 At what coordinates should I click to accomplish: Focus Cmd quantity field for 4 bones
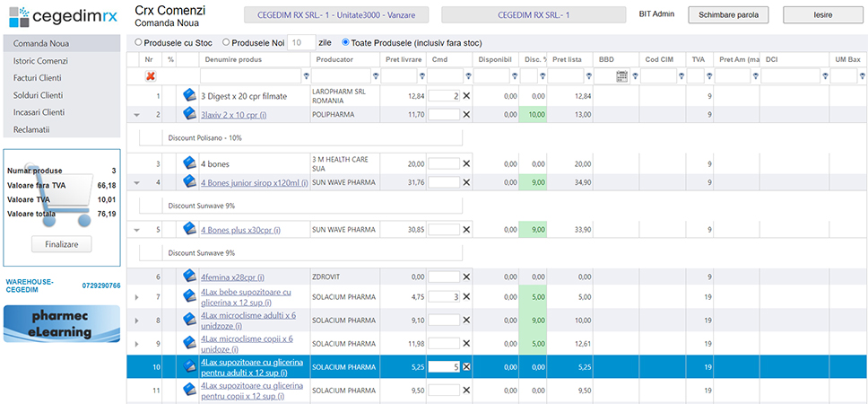click(x=443, y=163)
